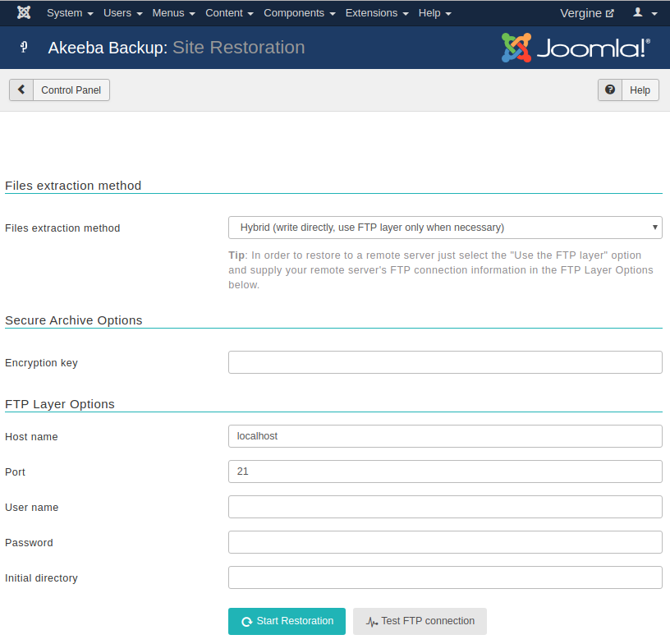
Task: Click the Tip text about FTP layer
Action: pyautogui.click(x=441, y=270)
